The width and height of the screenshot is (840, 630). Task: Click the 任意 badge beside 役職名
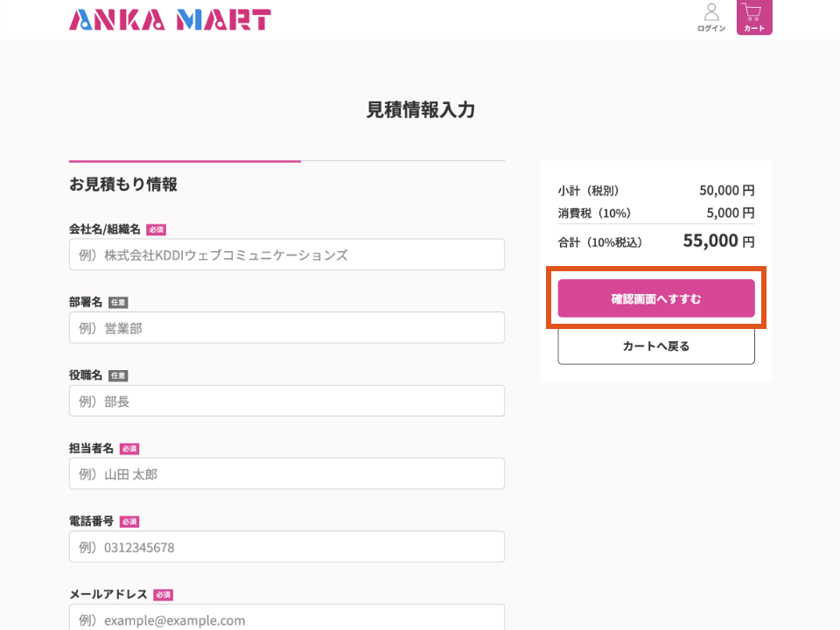point(118,375)
